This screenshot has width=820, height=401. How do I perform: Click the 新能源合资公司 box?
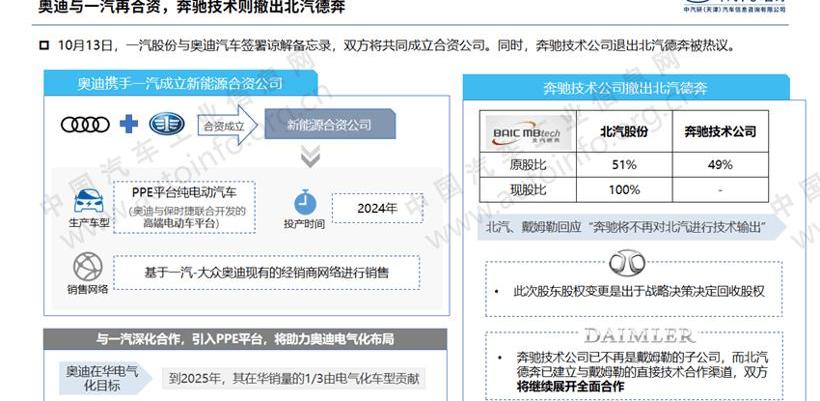[x=328, y=125]
